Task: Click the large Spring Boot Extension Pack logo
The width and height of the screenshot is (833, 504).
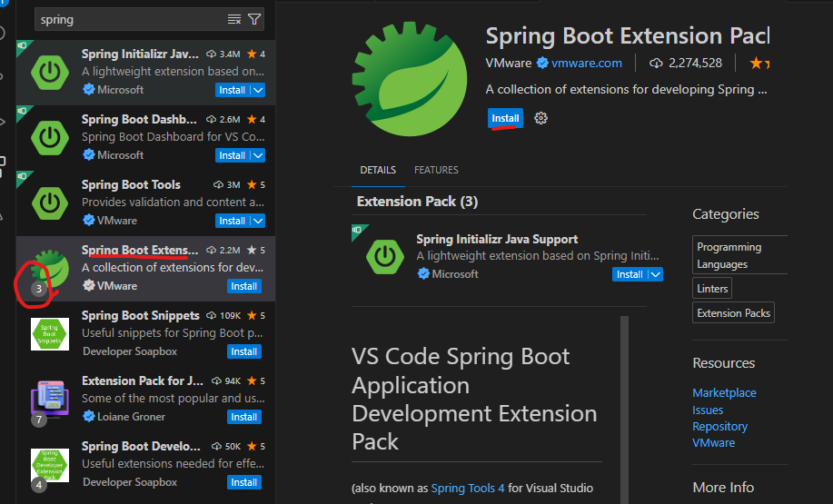Action: 410,79
